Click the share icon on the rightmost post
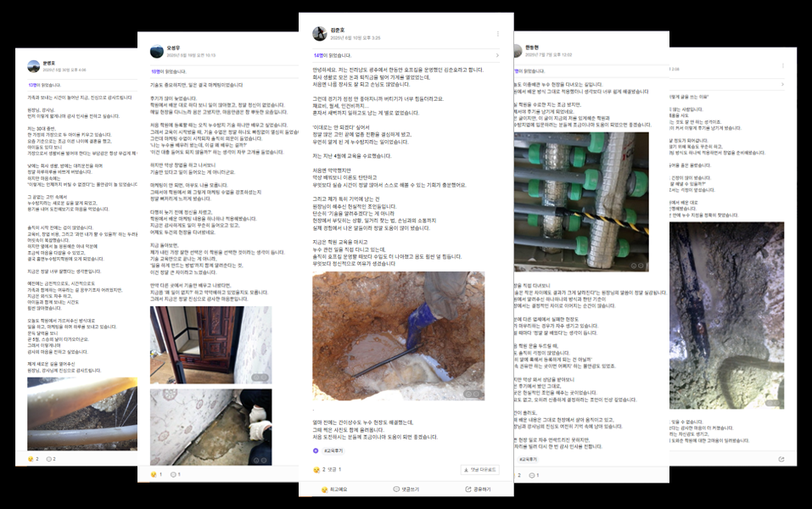812x509 pixels. pyautogui.click(x=781, y=459)
